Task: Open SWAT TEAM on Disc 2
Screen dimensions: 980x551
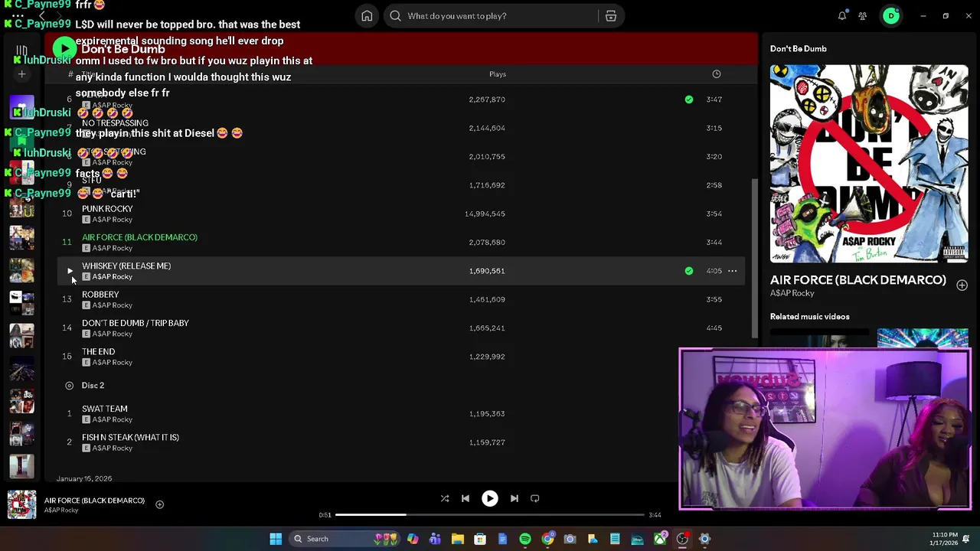Action: 105,409
